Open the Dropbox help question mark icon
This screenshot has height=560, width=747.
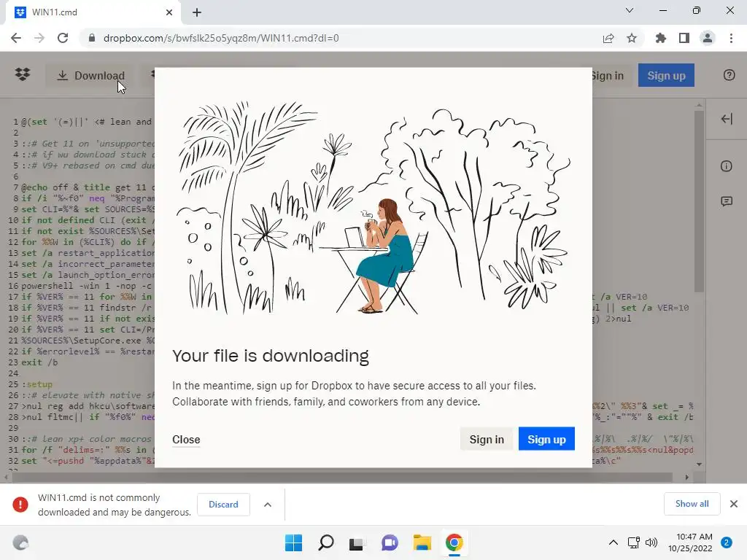pos(729,75)
